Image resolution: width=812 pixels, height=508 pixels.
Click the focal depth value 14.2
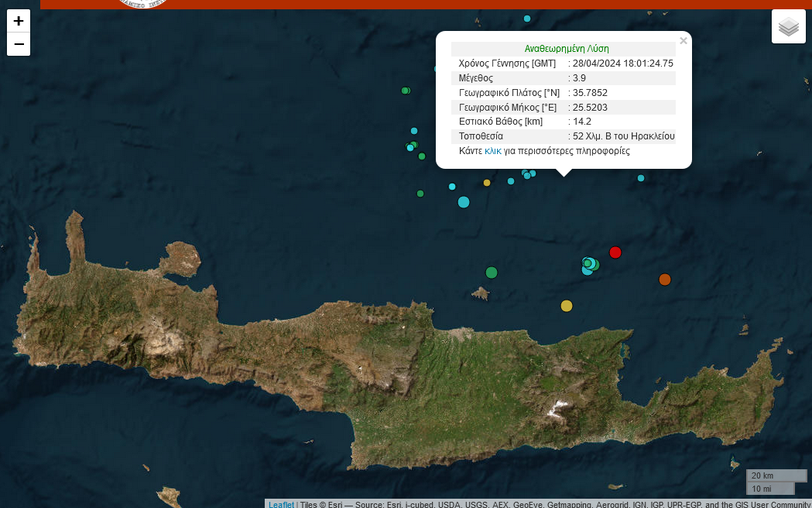581,122
